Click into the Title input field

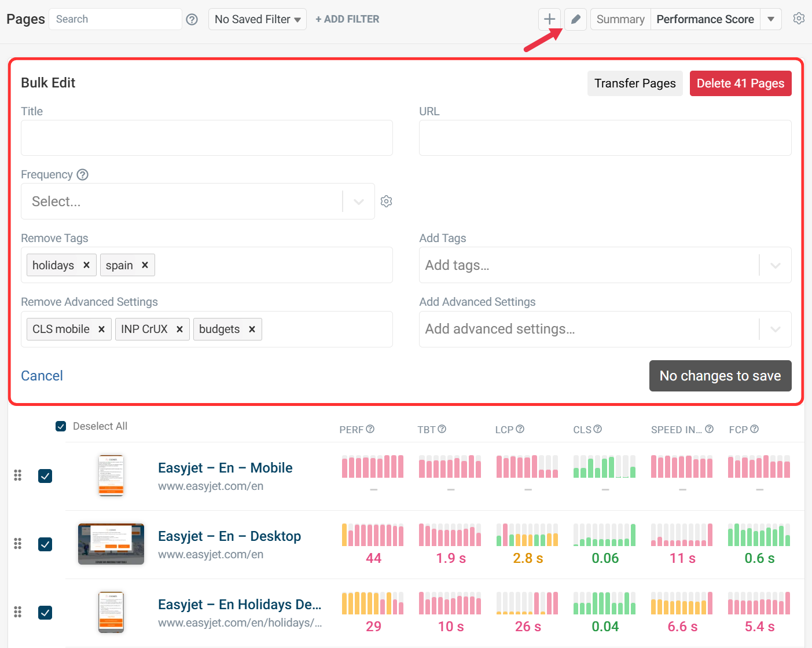click(x=207, y=138)
